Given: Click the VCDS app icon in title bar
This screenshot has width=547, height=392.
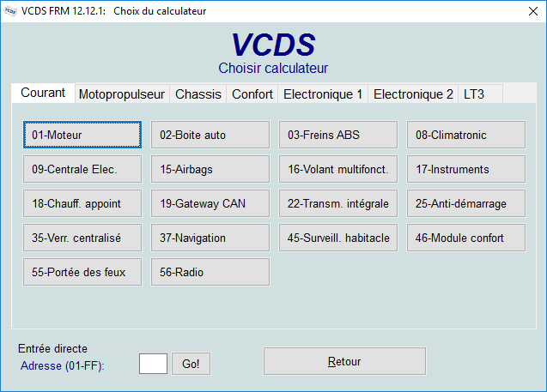Looking at the screenshot, I should (12, 11).
